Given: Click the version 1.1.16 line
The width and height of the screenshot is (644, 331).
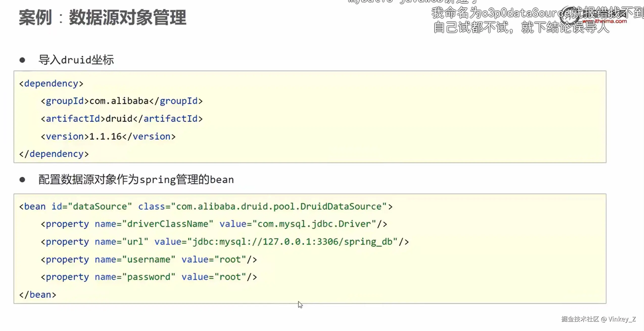Looking at the screenshot, I should (x=108, y=136).
